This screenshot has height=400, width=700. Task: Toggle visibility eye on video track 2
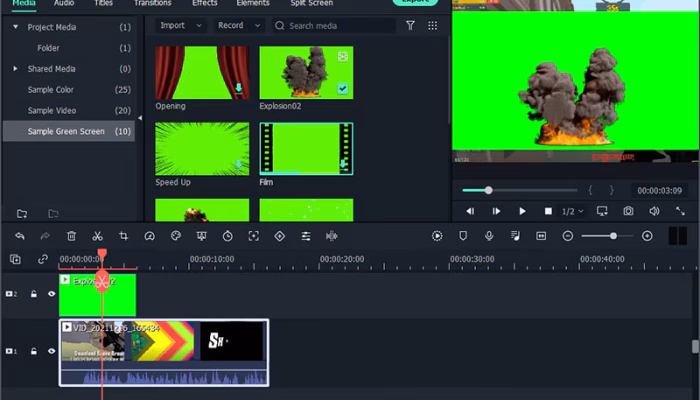coord(51,294)
